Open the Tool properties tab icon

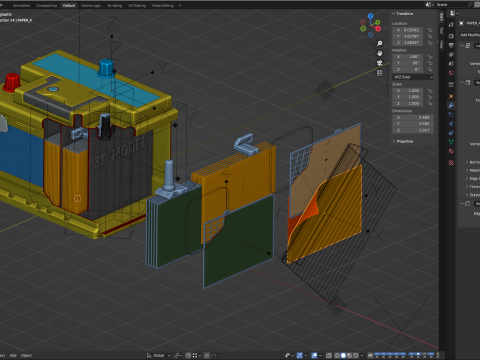(x=451, y=25)
